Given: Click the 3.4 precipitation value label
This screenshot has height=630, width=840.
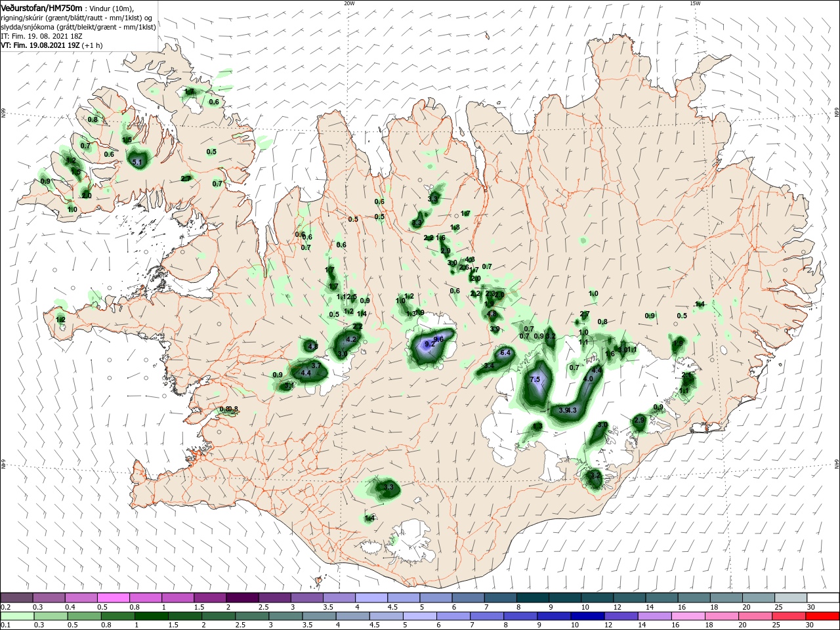Looking at the screenshot, I should click(x=489, y=366).
